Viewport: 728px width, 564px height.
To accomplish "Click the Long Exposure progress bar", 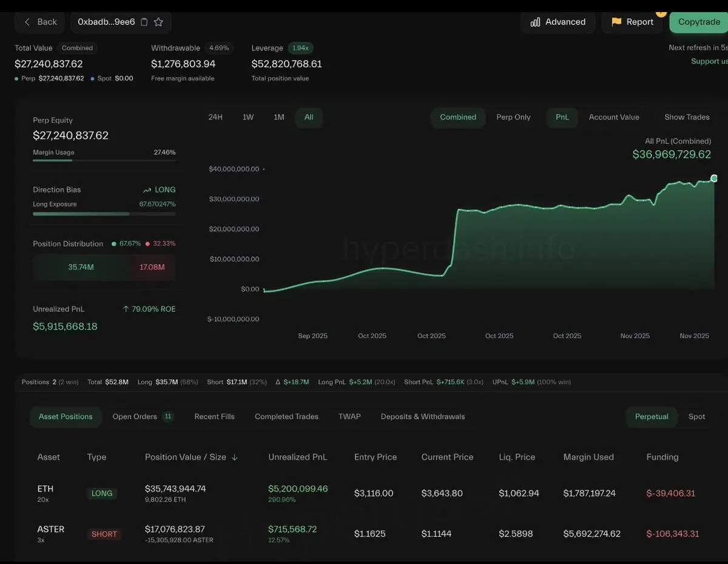I will 104,214.
